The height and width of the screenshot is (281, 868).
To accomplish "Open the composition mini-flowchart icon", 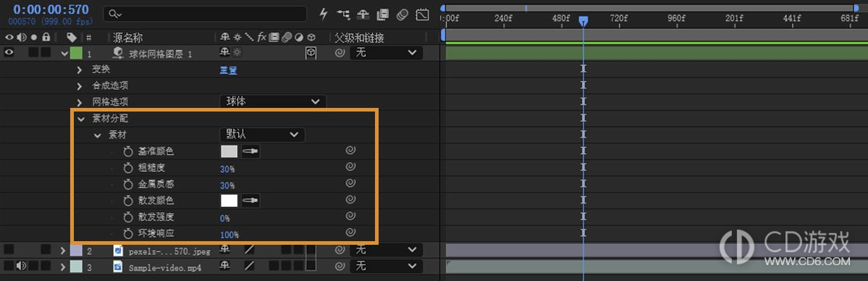I will [x=343, y=14].
